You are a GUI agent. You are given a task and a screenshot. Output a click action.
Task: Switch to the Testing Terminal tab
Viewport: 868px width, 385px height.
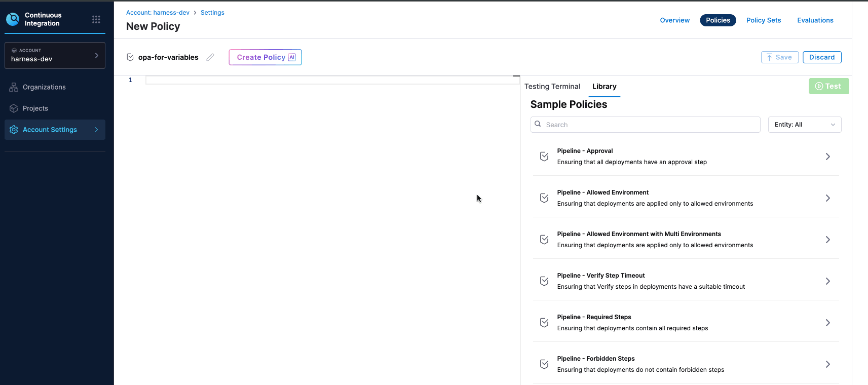tap(552, 87)
